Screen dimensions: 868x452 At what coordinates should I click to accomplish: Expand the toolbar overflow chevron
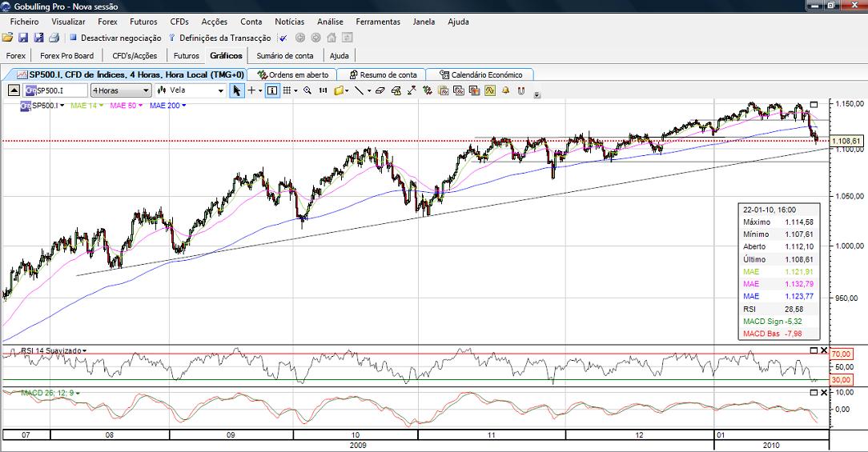[x=537, y=95]
